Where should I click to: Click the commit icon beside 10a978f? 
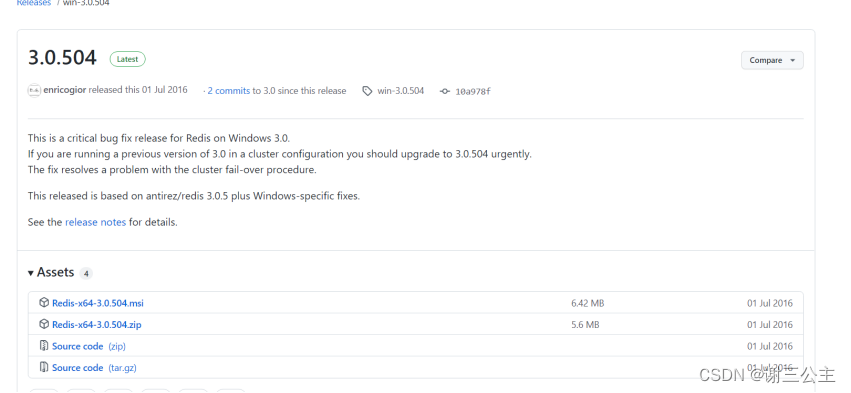point(445,91)
